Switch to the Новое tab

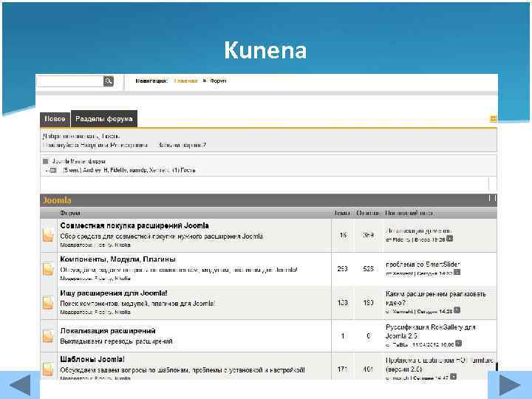pos(55,119)
